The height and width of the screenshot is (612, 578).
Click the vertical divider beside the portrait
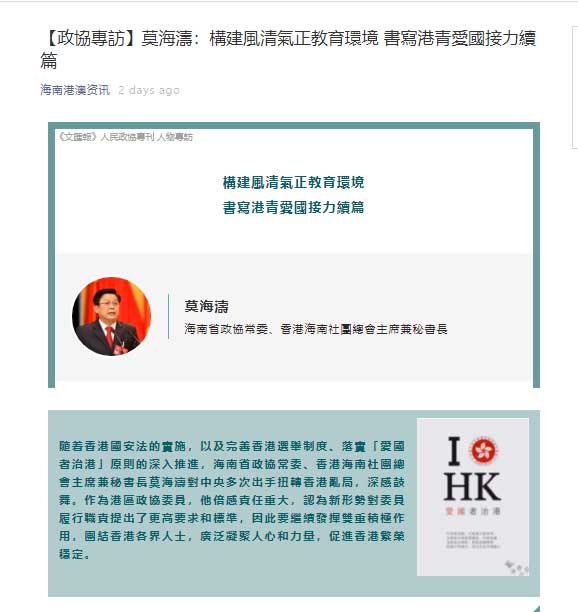click(169, 317)
